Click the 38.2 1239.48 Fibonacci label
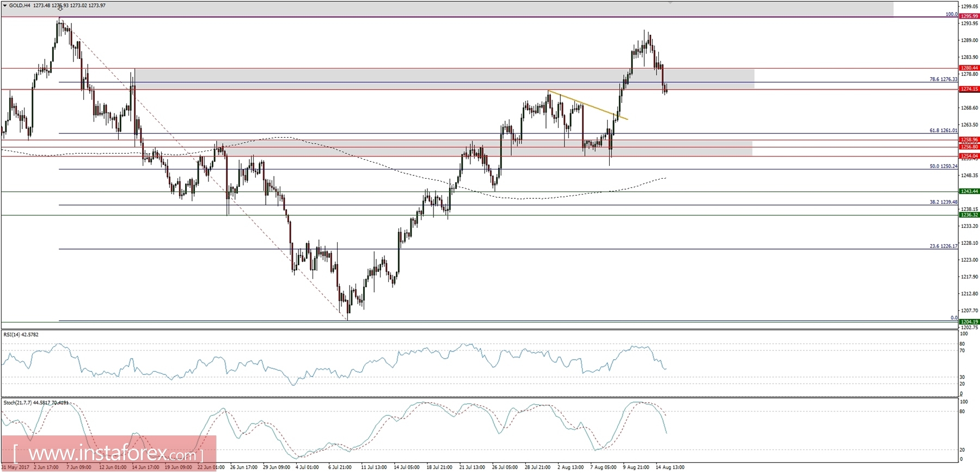Viewport: 980px width, 473px height. [x=943, y=202]
